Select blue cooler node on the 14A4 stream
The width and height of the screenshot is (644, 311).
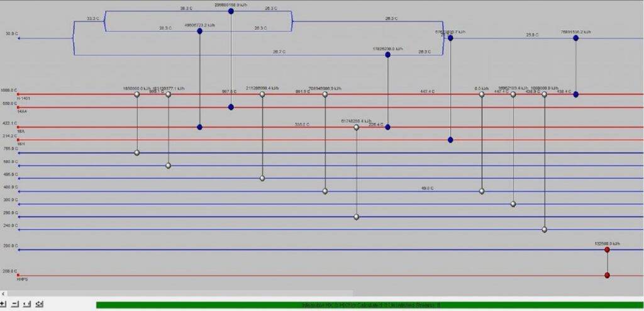coord(231,107)
